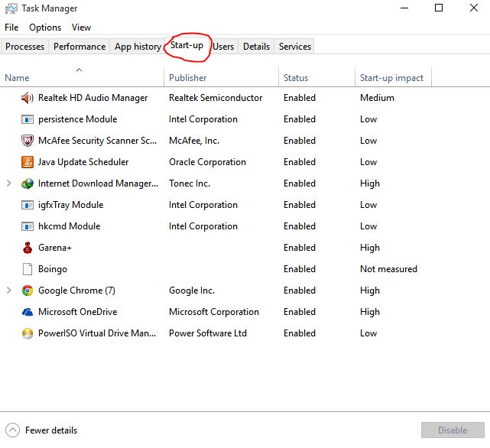Sort by the Name column header

pyautogui.click(x=82, y=77)
